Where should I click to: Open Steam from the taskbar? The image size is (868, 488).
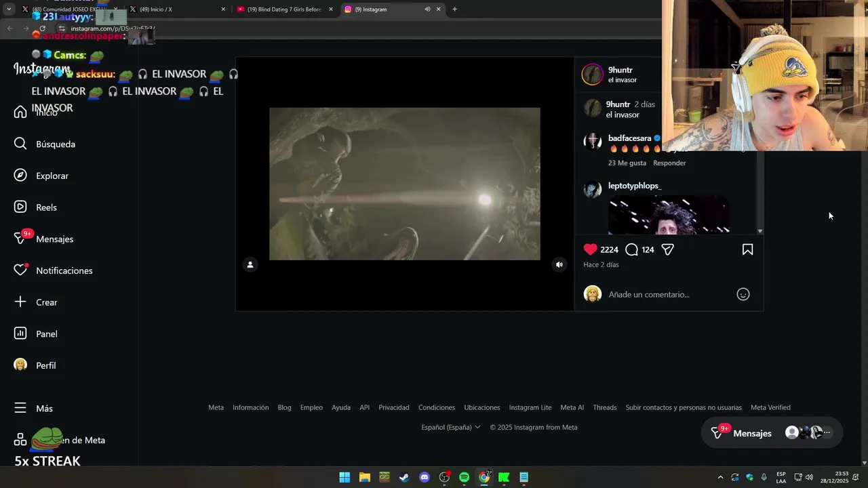(x=404, y=477)
